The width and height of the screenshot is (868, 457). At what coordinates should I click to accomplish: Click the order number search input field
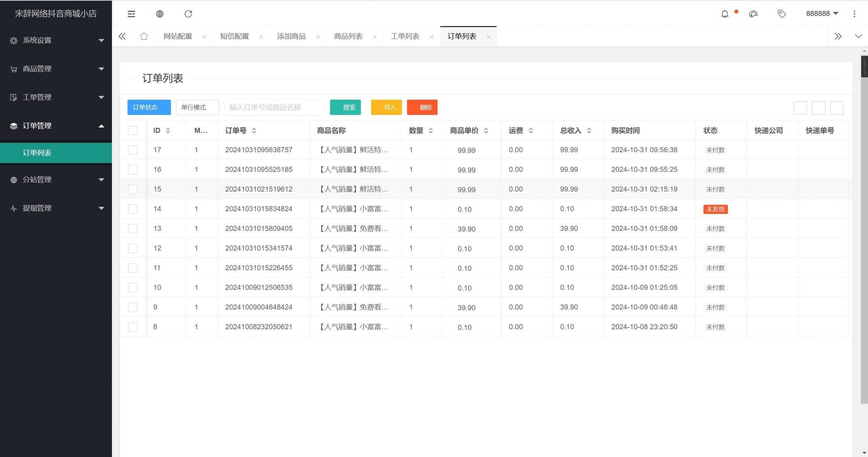tap(274, 107)
